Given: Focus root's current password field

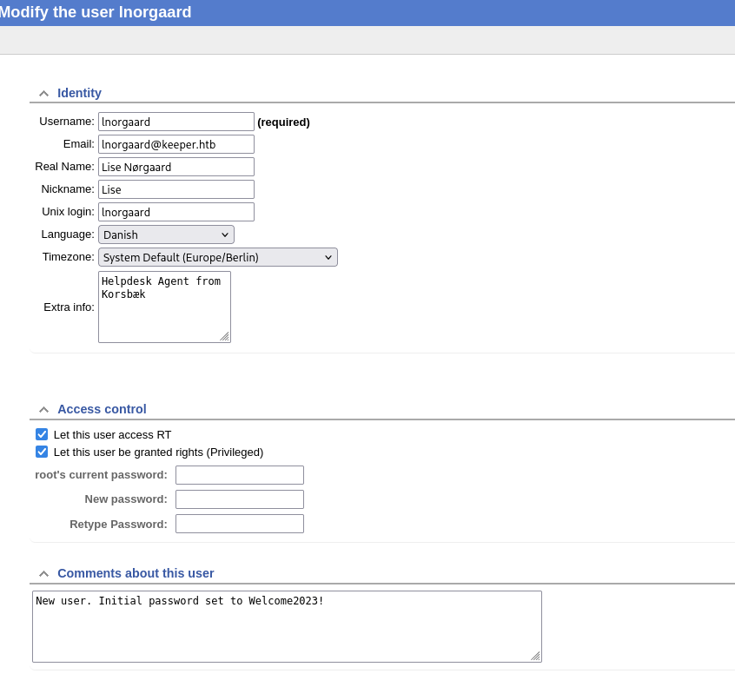Looking at the screenshot, I should click(x=240, y=475).
